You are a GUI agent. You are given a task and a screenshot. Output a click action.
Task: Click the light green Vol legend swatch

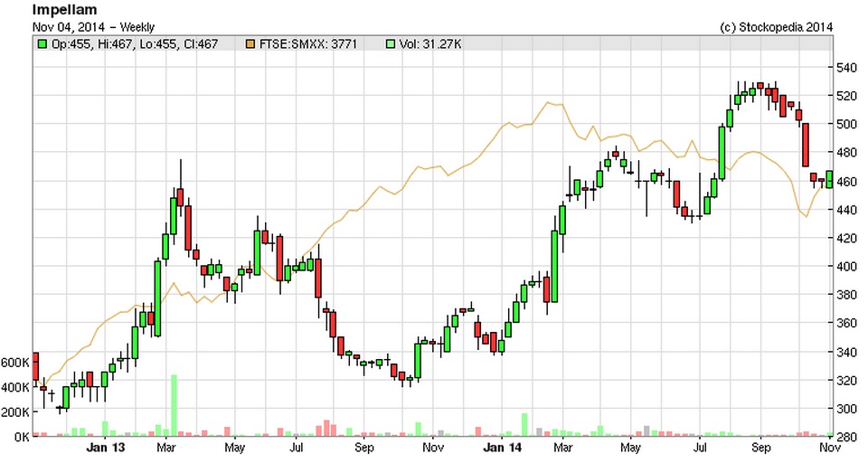click(x=390, y=43)
